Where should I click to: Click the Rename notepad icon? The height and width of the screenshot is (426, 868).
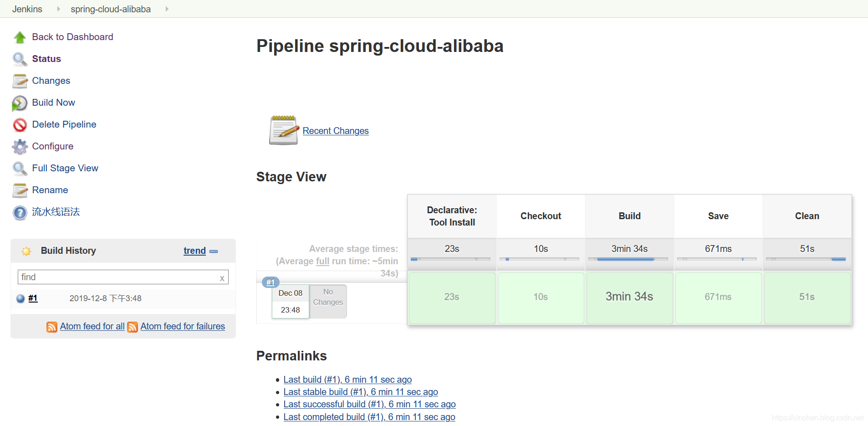20,190
